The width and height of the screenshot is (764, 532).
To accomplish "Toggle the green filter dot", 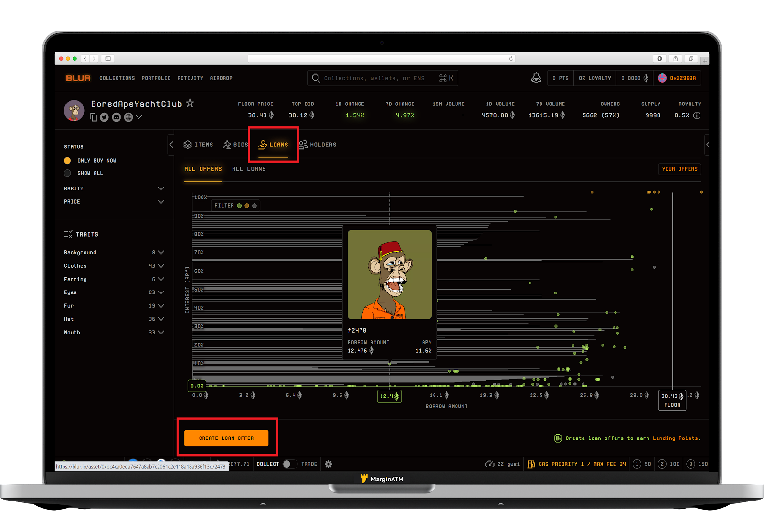I will [x=239, y=206].
